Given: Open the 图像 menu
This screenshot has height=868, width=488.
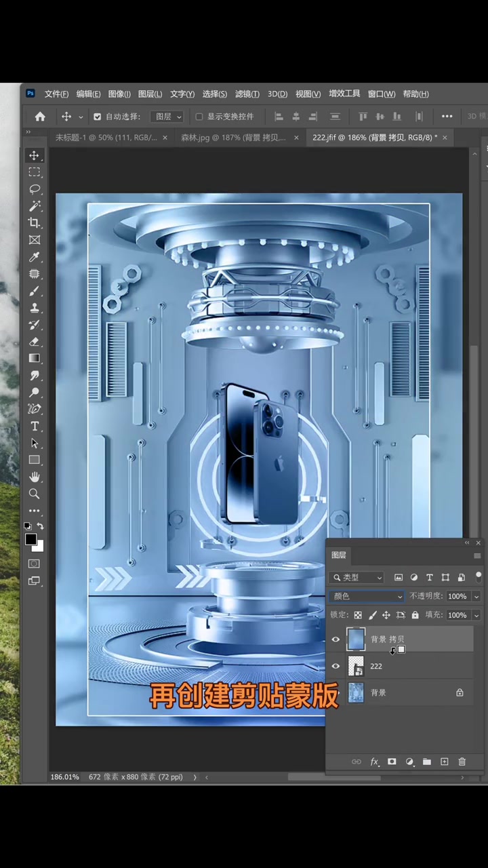Looking at the screenshot, I should tap(119, 94).
